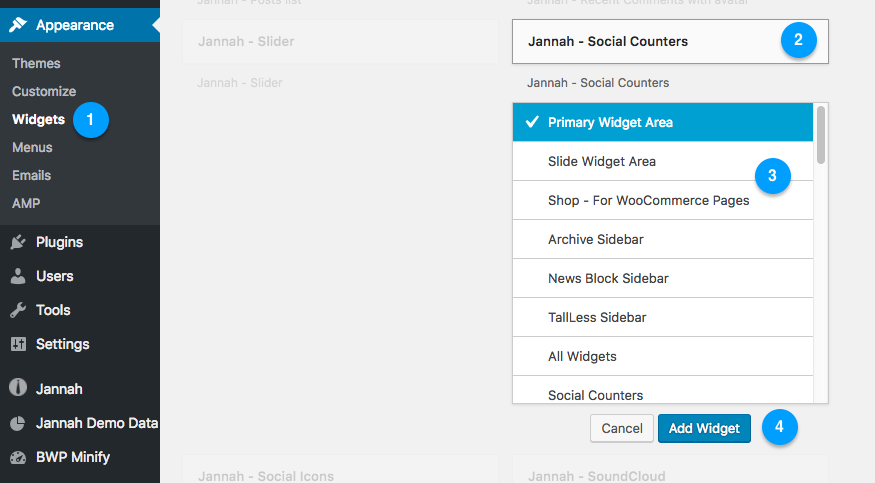Choose Slide Widget Area from list
Screen dimensions: 875x483
[663, 161]
